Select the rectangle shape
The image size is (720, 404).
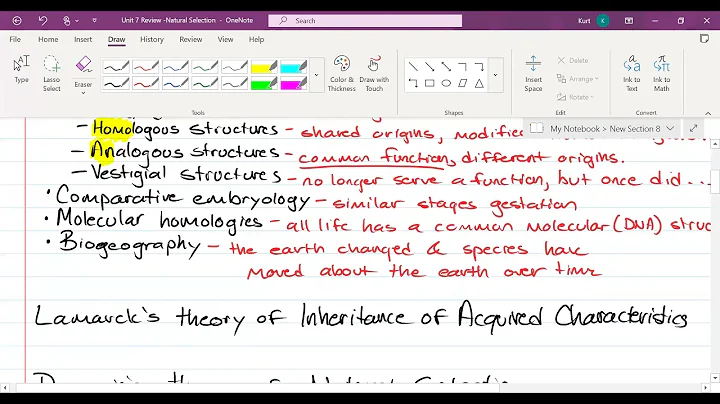(430, 84)
